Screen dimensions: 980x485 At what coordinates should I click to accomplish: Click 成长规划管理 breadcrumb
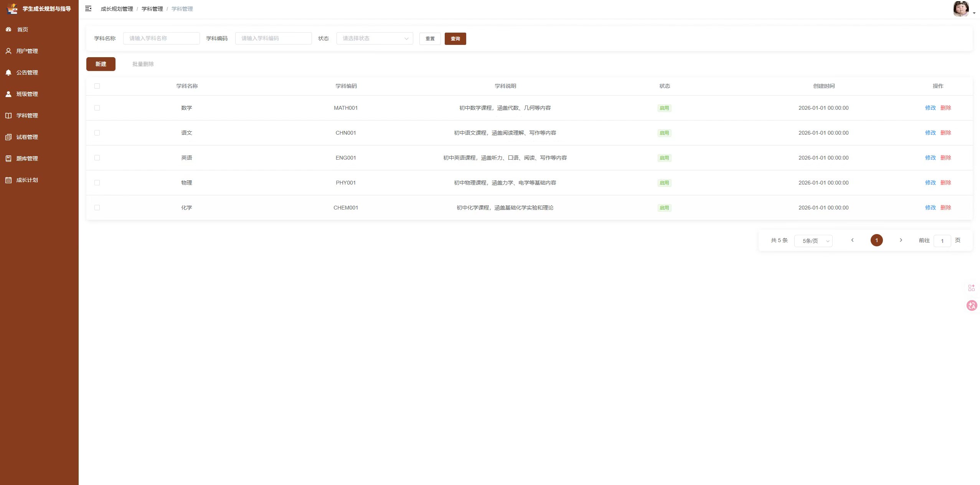tap(117, 9)
